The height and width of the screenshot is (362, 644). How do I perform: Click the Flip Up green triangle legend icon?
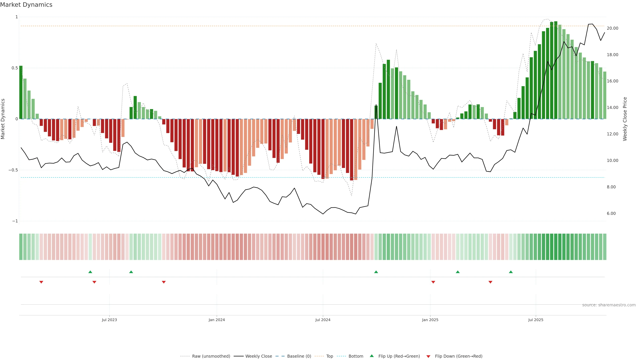click(x=371, y=356)
